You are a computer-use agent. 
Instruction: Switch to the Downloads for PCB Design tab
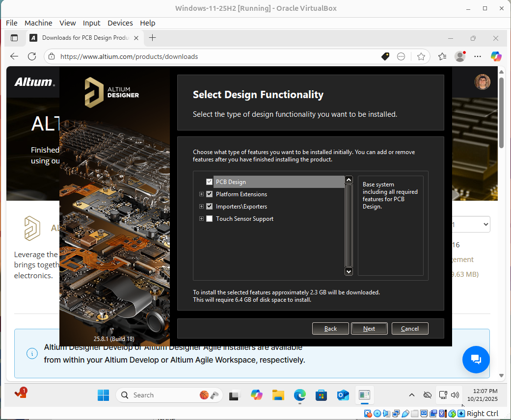pyautogui.click(x=82, y=37)
